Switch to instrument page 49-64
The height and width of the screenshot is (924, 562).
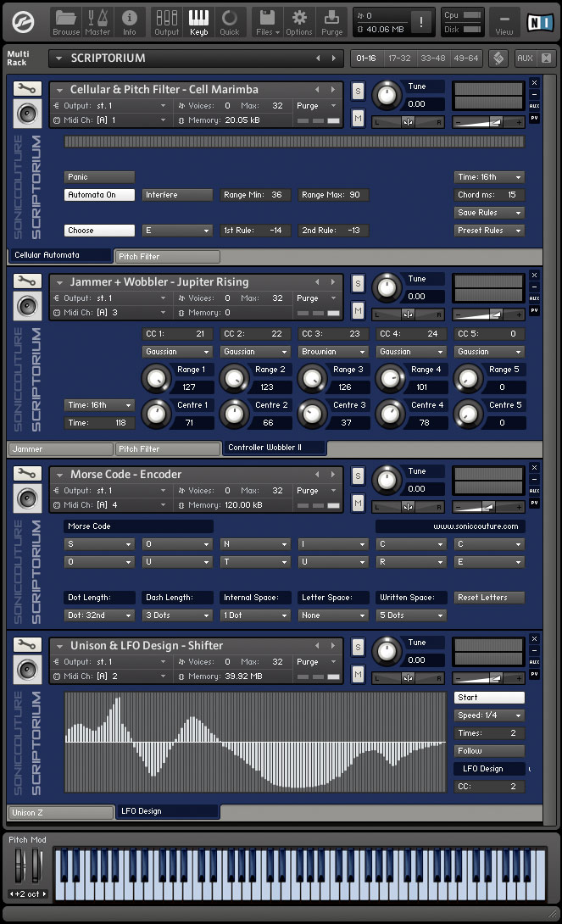[466, 58]
